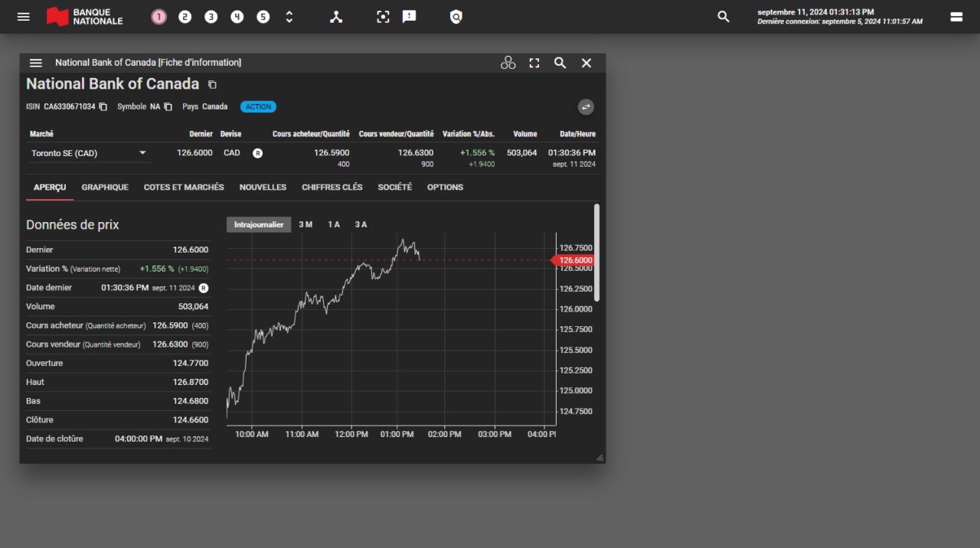
Task: Open the Toronto SE (CAD) market dropdown
Action: tap(89, 153)
